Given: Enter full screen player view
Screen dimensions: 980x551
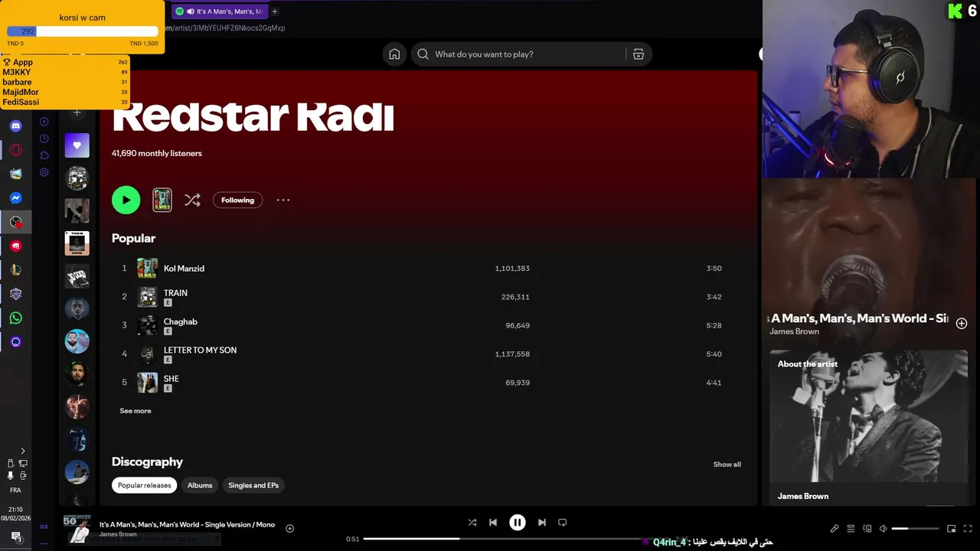Looking at the screenshot, I should pos(969,529).
